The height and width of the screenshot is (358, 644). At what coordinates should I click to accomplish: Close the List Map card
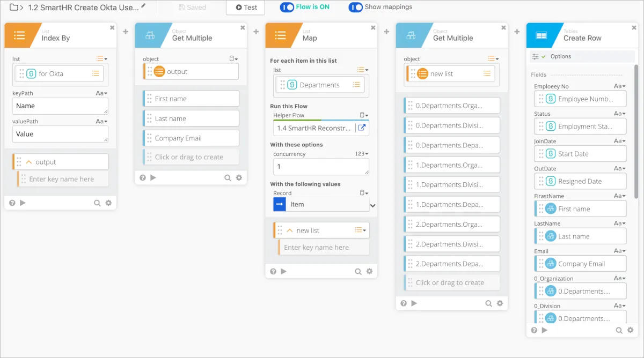click(373, 28)
